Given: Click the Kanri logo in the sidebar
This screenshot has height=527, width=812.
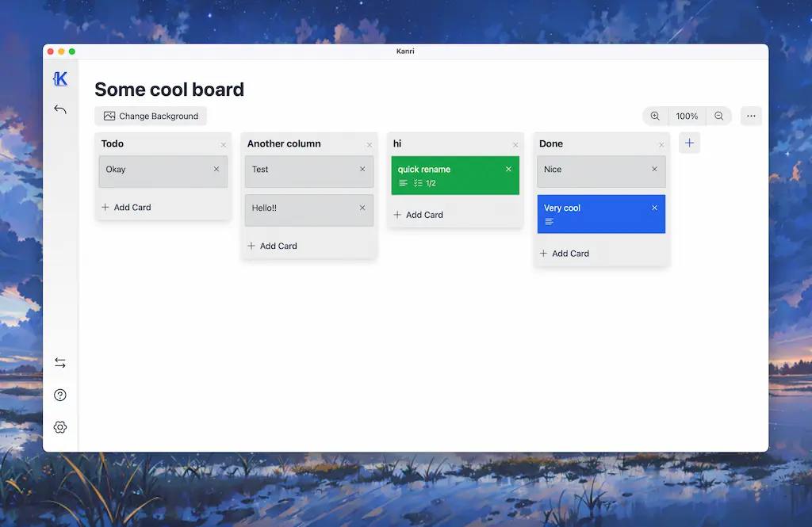Looking at the screenshot, I should [60, 78].
